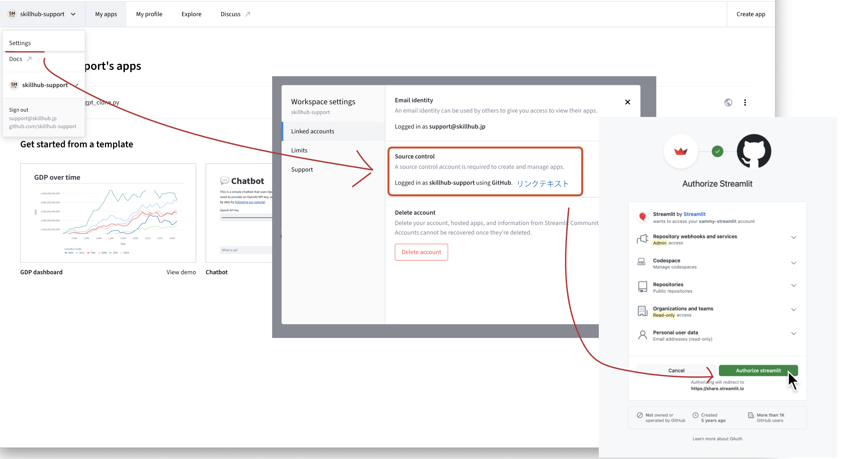Click the What is up? chat input

point(246,250)
